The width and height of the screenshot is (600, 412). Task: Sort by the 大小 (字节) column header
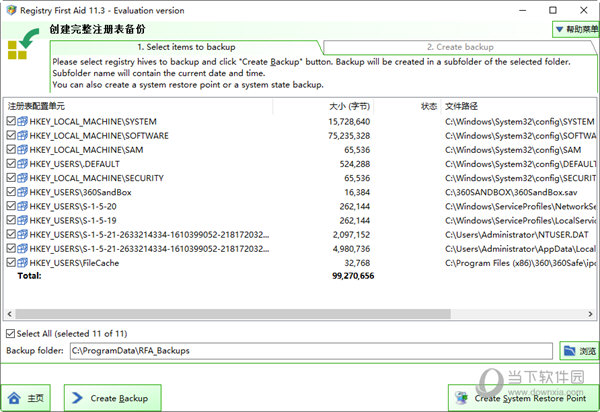[323, 106]
